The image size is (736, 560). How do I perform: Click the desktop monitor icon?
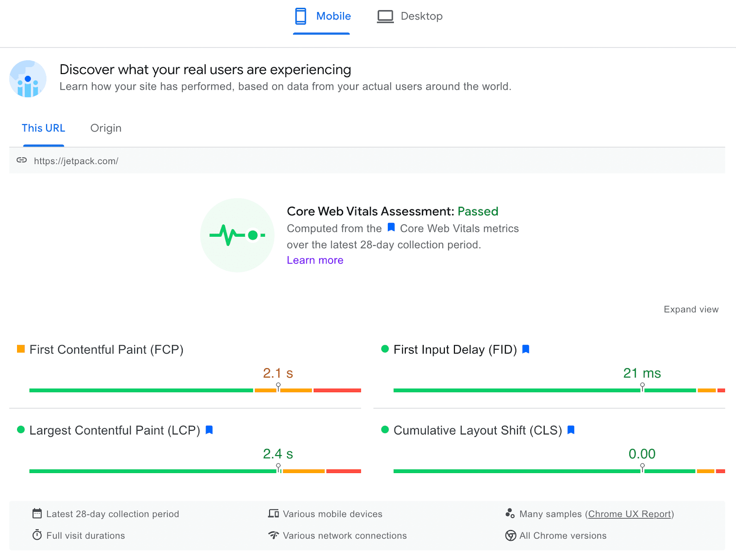(x=385, y=17)
